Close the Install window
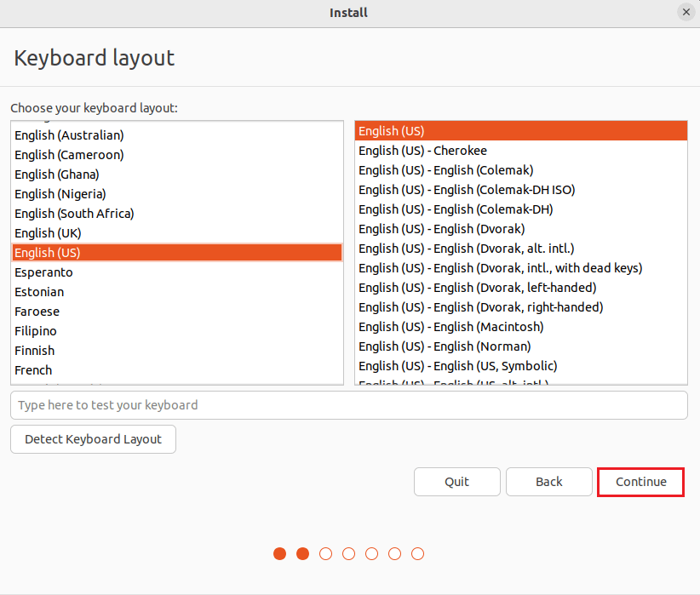 [x=686, y=13]
